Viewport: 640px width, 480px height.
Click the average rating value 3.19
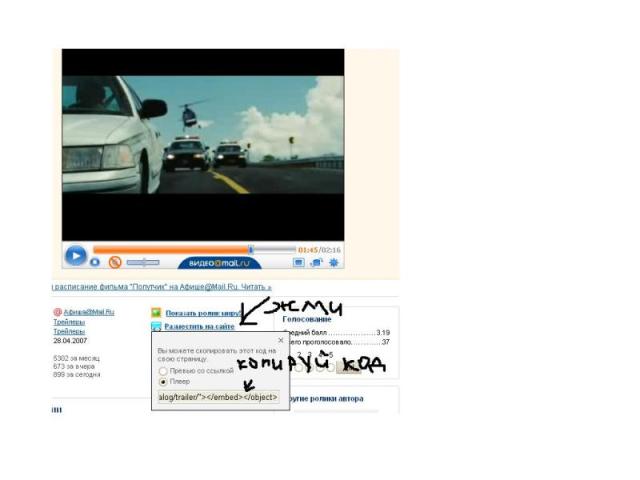383,333
